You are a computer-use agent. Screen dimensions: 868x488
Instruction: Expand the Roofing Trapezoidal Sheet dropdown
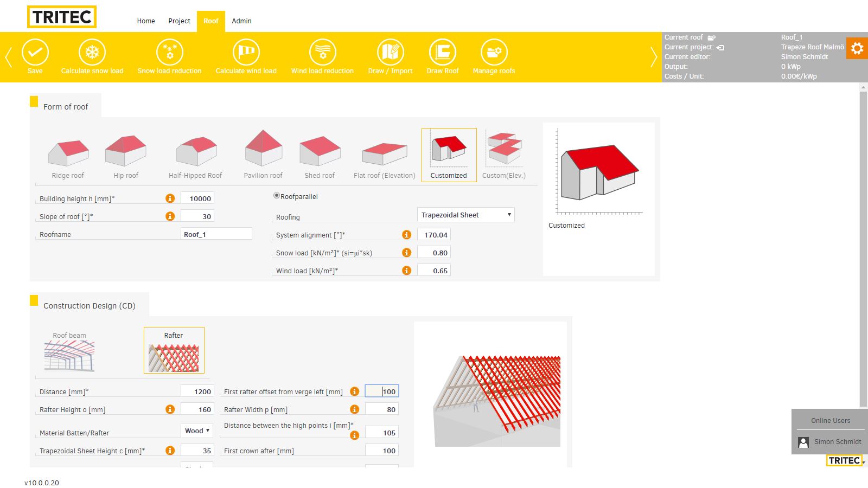click(x=465, y=215)
